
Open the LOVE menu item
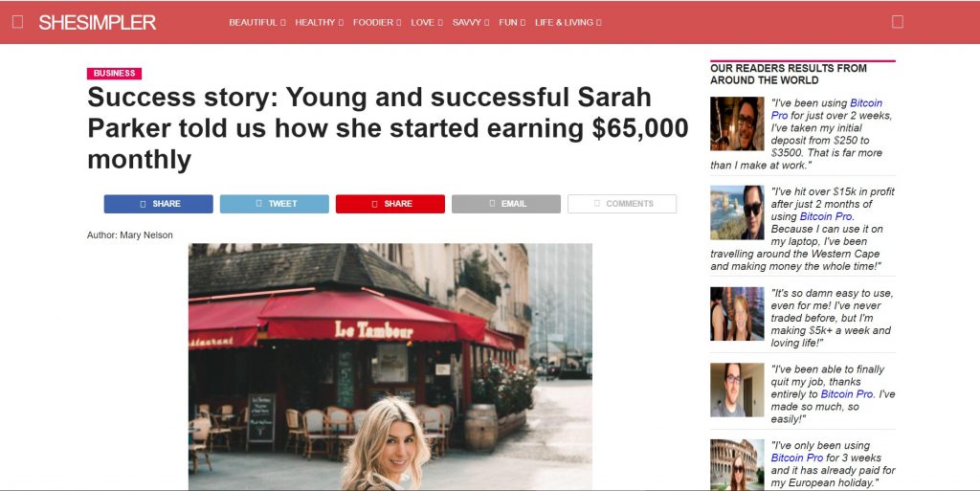pyautogui.click(x=426, y=22)
